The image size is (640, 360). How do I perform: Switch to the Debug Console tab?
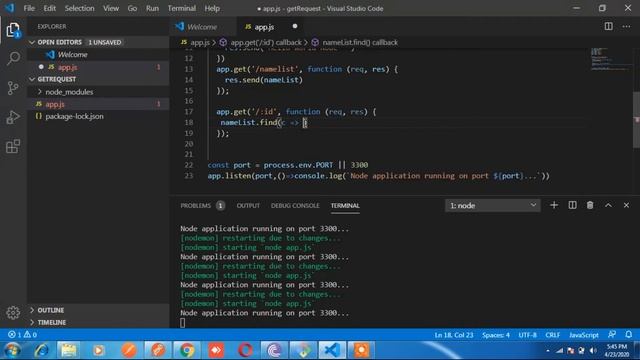(x=295, y=206)
